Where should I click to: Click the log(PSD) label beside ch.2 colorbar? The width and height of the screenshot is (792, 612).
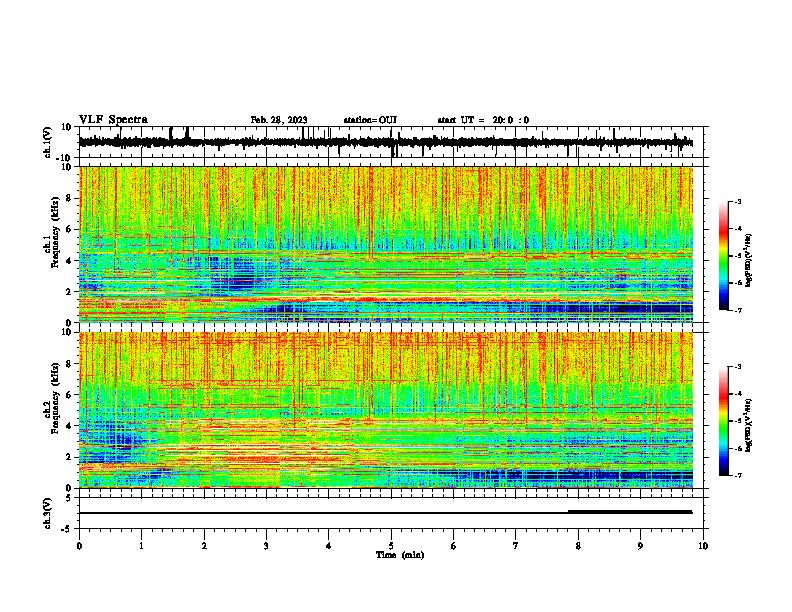[749, 425]
